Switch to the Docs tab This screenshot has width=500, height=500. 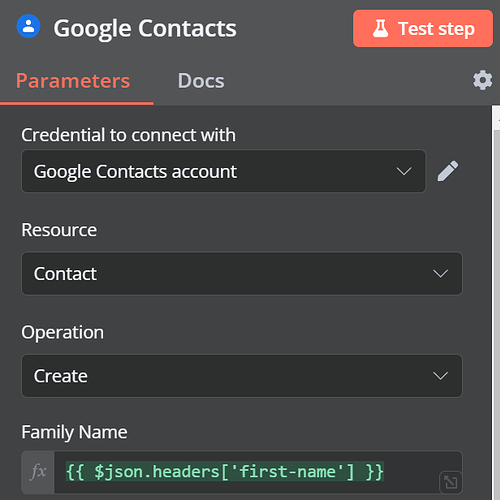coord(201,81)
